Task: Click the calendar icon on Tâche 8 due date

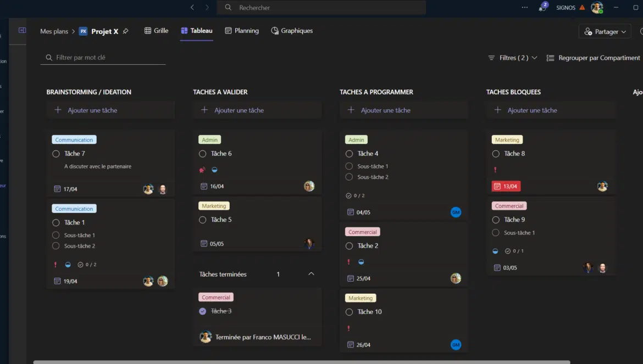Action: coord(498,186)
